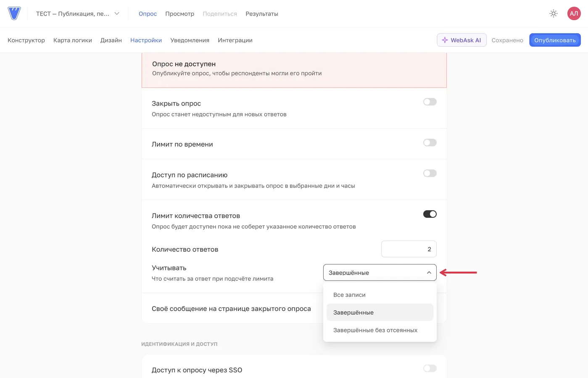Click the Сохранено status label
Screen dimensions: 588x378
tap(507, 40)
